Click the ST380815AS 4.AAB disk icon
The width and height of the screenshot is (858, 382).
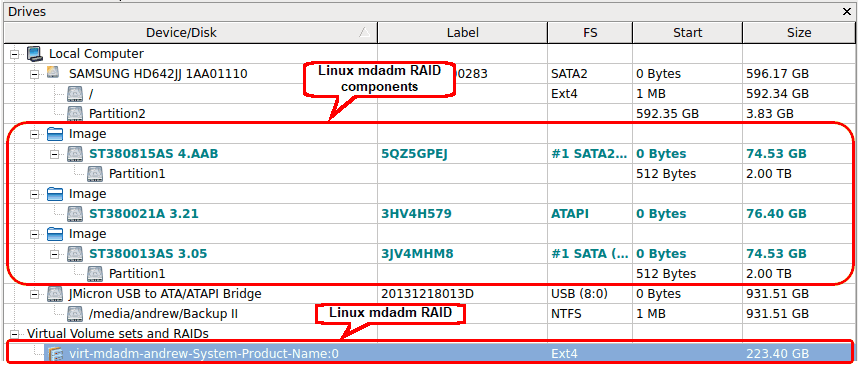tap(75, 153)
